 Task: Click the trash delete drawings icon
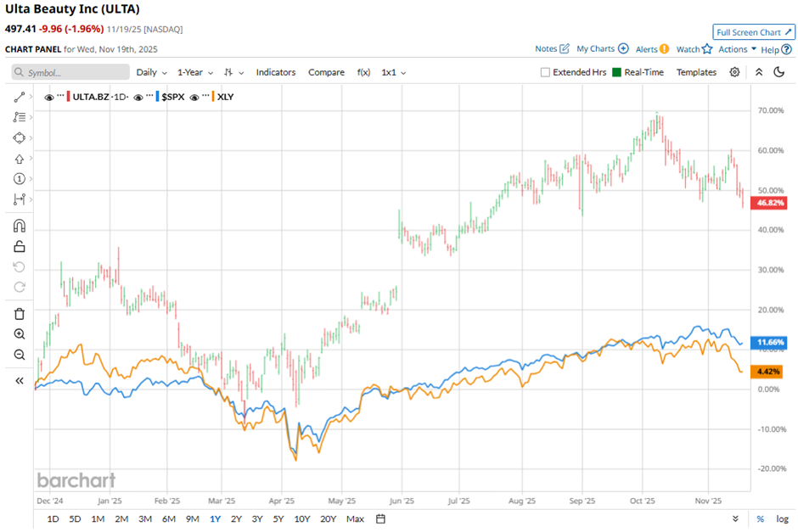(20, 313)
